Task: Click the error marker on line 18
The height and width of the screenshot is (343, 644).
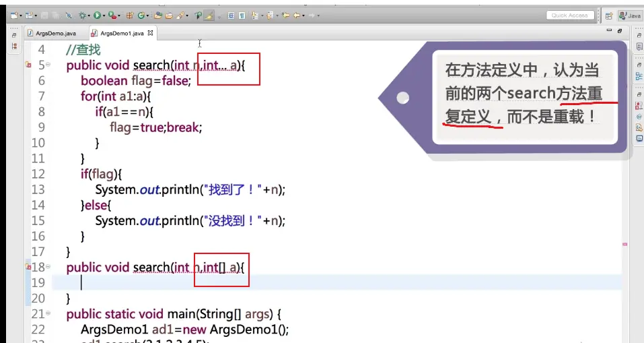Action: tap(28, 267)
